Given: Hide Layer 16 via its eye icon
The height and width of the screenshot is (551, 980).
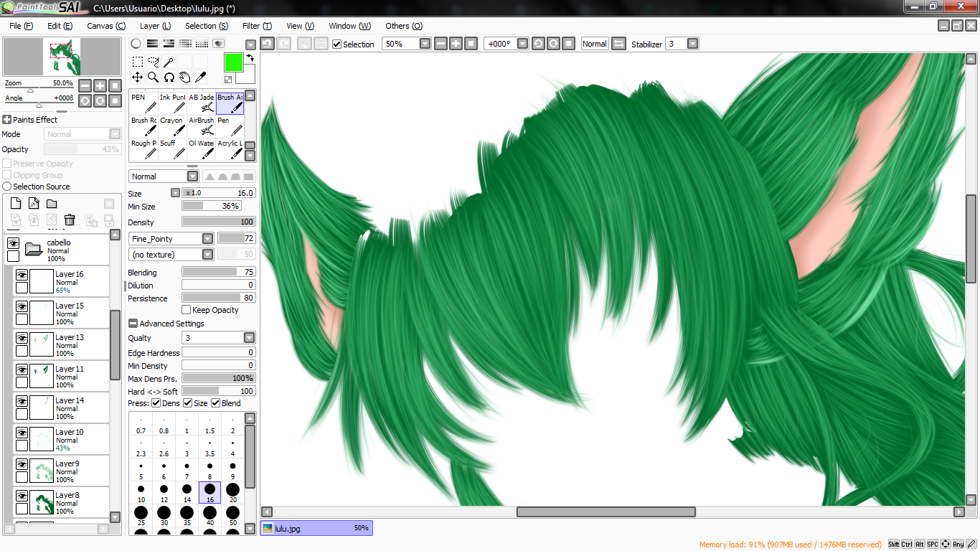Looking at the screenshot, I should 22,275.
